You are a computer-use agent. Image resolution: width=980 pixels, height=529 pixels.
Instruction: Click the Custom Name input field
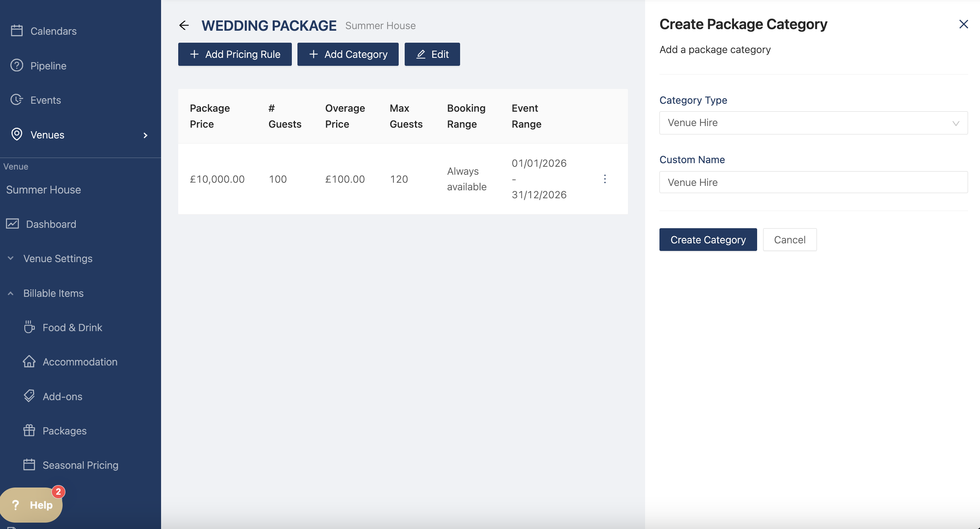click(813, 182)
